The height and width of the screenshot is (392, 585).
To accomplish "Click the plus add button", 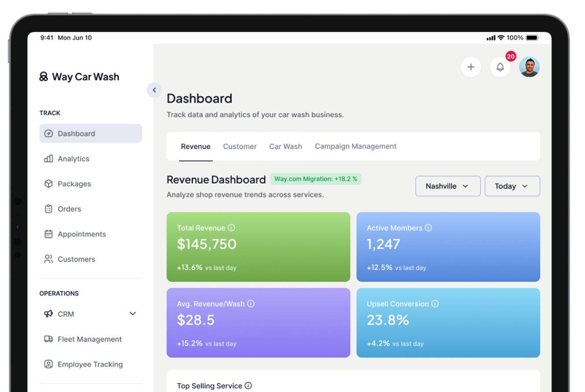I will point(471,67).
